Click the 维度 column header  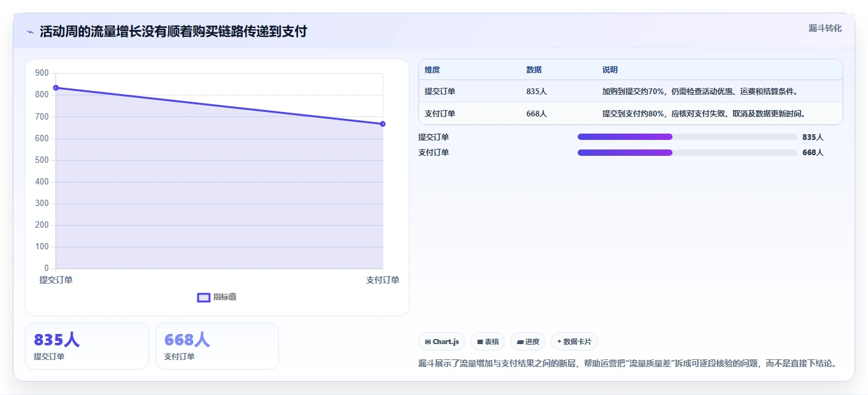tap(432, 70)
